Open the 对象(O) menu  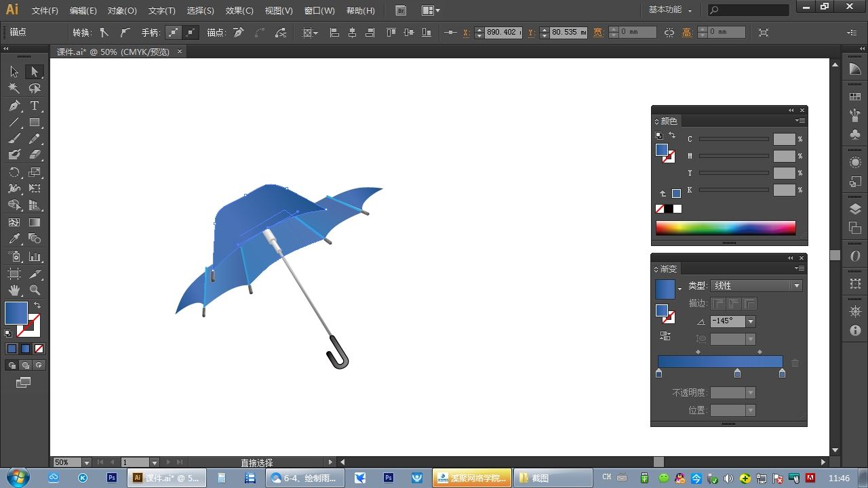122,11
